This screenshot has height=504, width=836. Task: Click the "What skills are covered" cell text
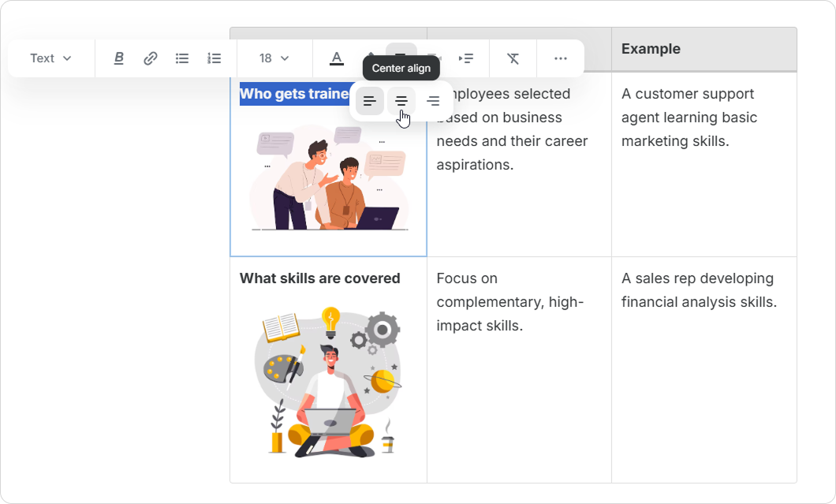[x=319, y=278]
